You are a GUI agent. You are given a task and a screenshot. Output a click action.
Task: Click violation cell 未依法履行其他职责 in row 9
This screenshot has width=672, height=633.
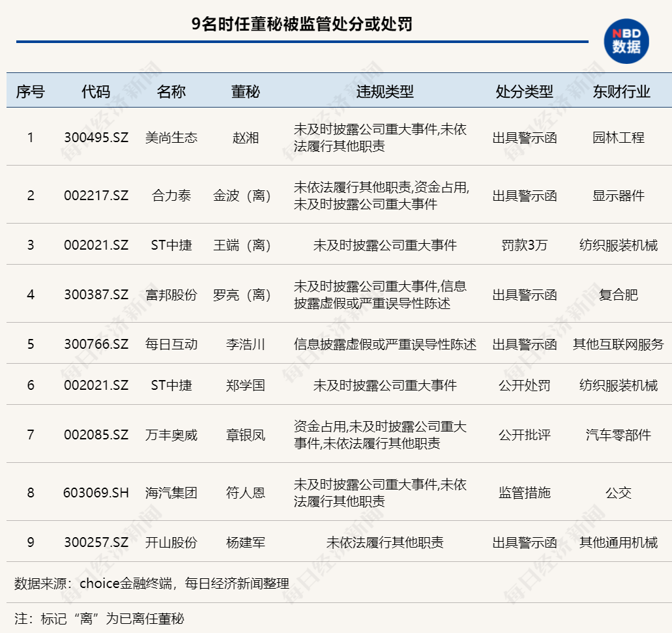tap(385, 542)
